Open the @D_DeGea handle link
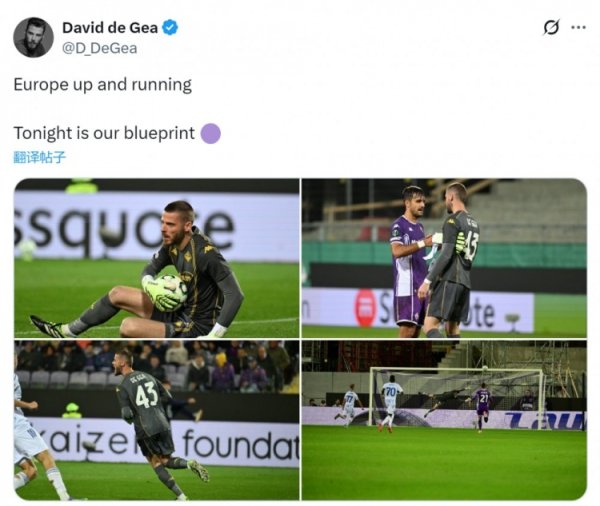 click(x=99, y=48)
